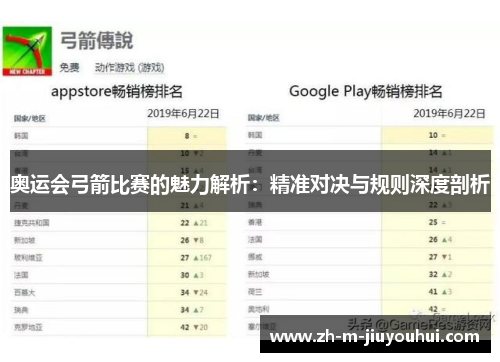Image resolution: width=500 pixels, height=362 pixels.
Task: Open the 动作游戏 (游戏) category link
Action: point(130,67)
